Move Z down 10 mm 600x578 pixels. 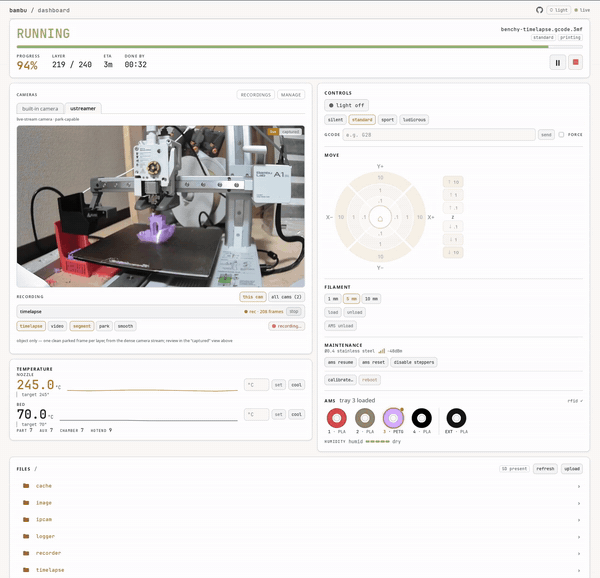(453, 252)
